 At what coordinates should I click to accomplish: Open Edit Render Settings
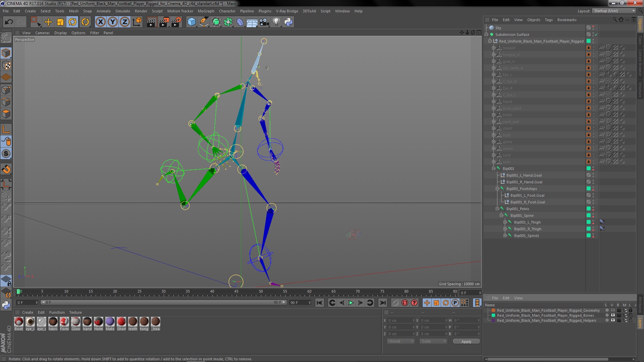tap(176, 22)
